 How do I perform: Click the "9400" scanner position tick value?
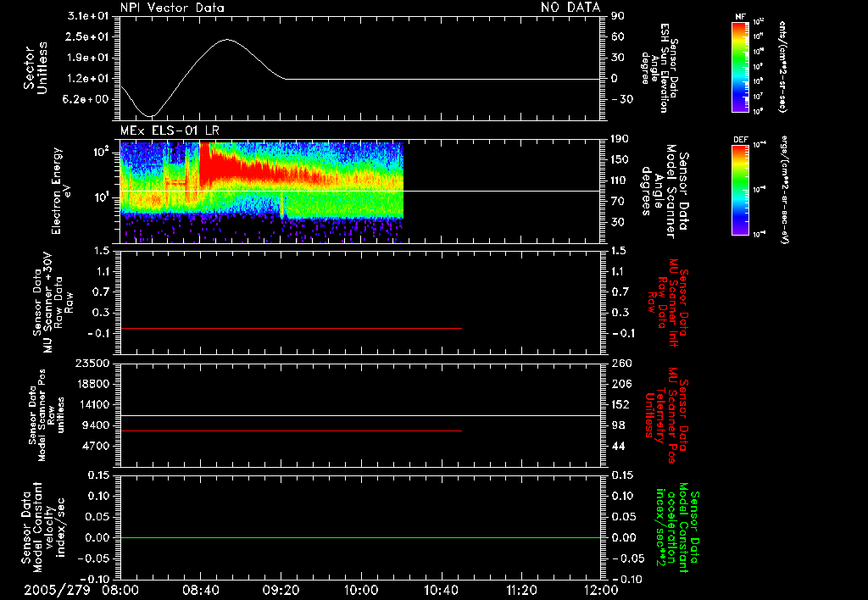(96, 425)
